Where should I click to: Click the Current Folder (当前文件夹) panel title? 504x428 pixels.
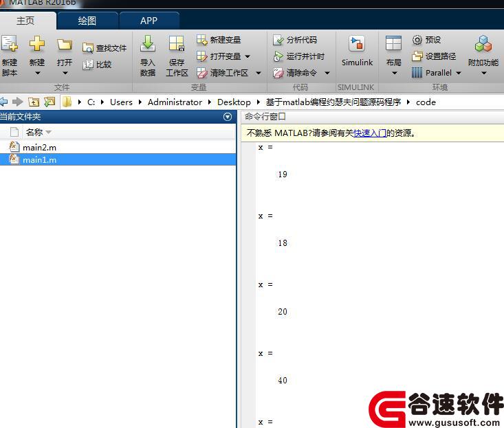click(20, 117)
